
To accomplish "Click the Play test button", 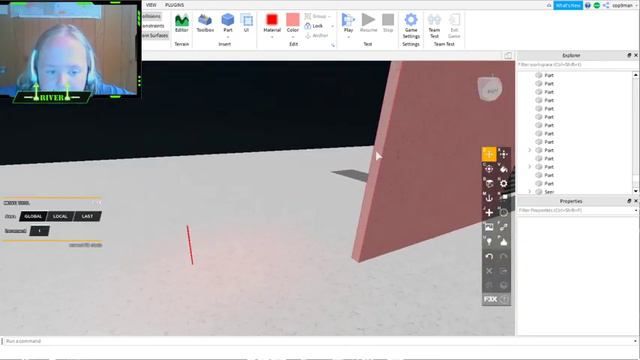I will click(x=348, y=23).
